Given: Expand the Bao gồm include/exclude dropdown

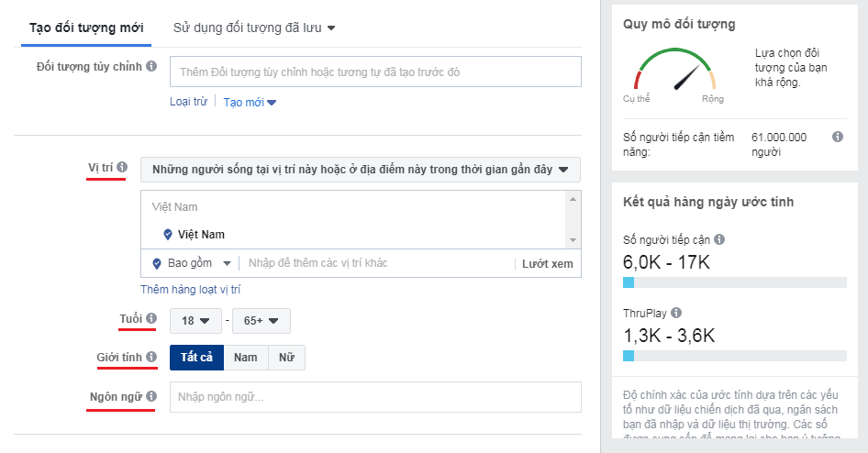Looking at the screenshot, I should 199,263.
